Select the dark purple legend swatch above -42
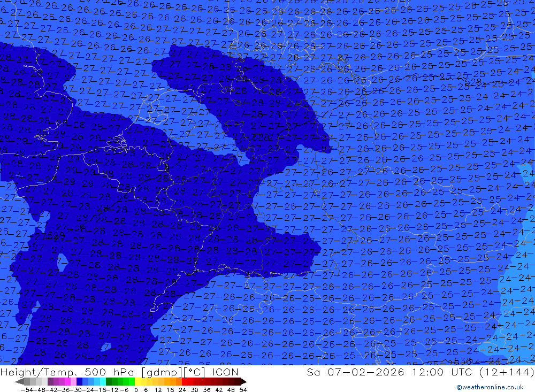Screen dimensions: 535x392 tap(50, 381)
